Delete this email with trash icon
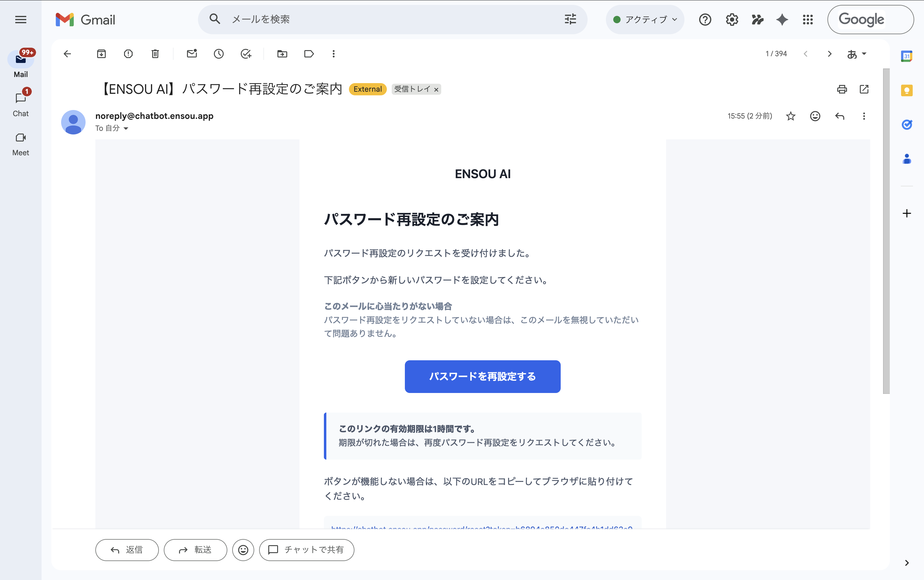 [x=155, y=54]
